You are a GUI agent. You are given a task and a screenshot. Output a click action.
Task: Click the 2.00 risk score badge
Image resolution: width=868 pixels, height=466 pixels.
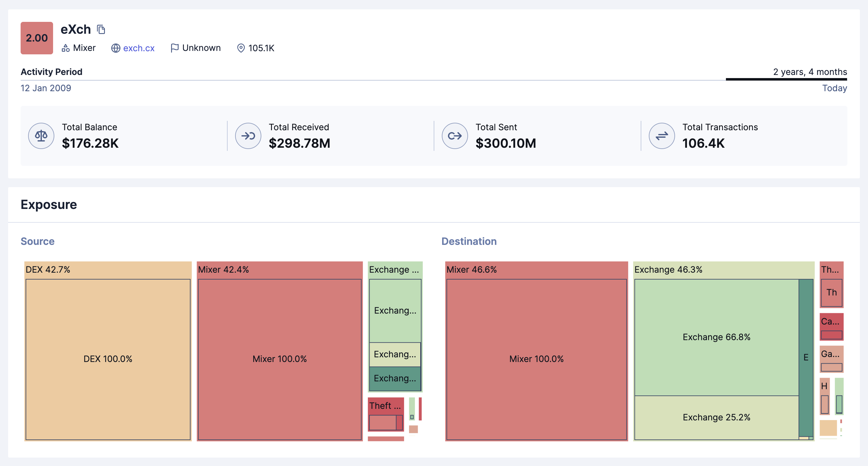coord(37,38)
